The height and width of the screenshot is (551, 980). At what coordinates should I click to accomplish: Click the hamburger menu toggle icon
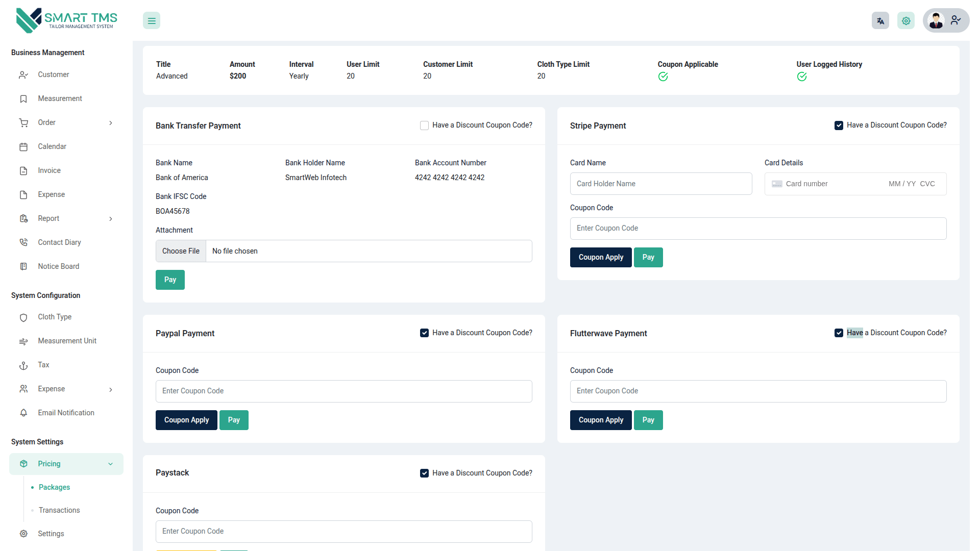[x=152, y=21]
